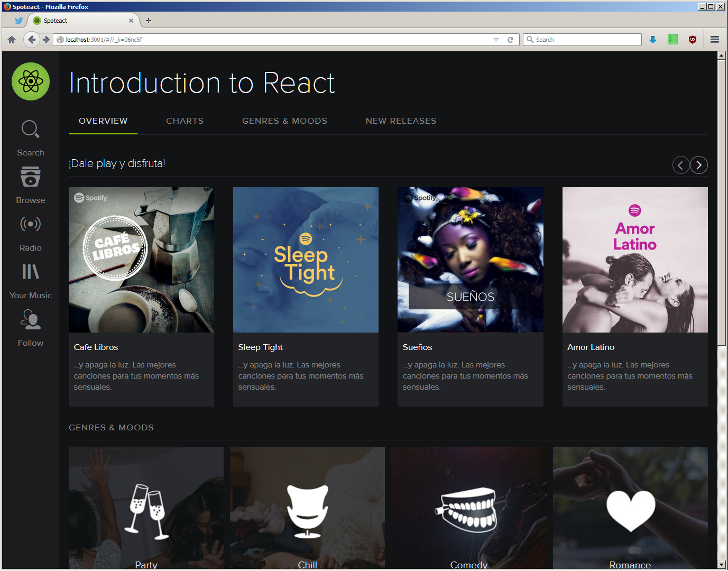Switch to New Releases tab
Screen dimensions: 728x571
click(x=401, y=121)
